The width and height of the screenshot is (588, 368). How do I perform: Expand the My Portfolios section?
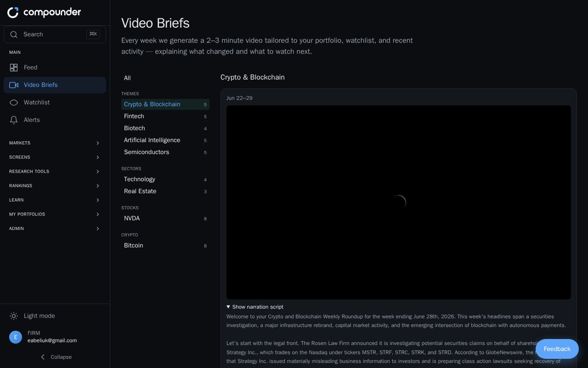pos(55,214)
